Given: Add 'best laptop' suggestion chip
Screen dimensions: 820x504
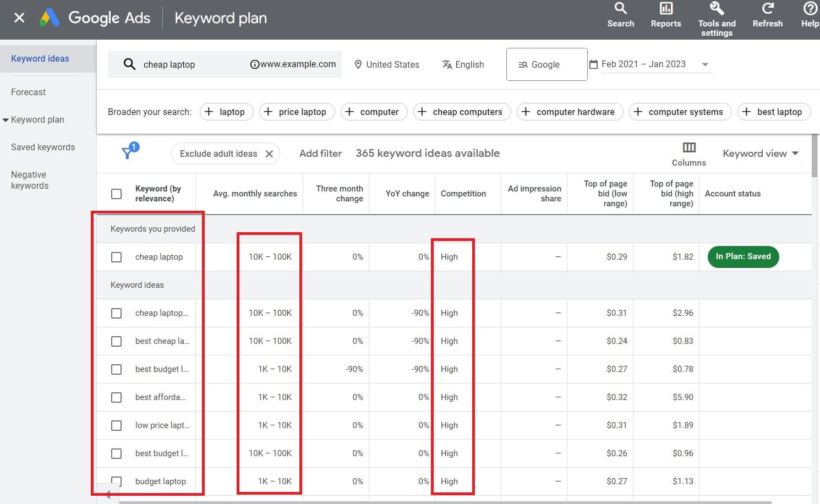Looking at the screenshot, I should pyautogui.click(x=774, y=112).
